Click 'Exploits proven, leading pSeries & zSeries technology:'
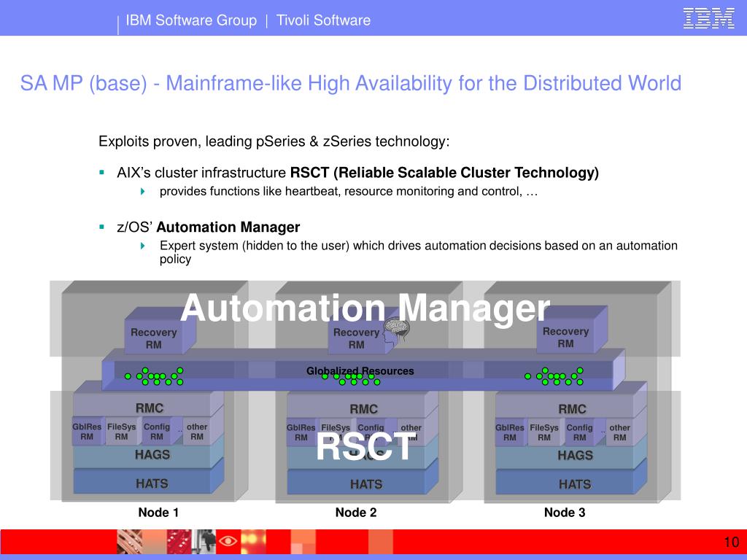The height and width of the screenshot is (560, 747). tap(274, 141)
